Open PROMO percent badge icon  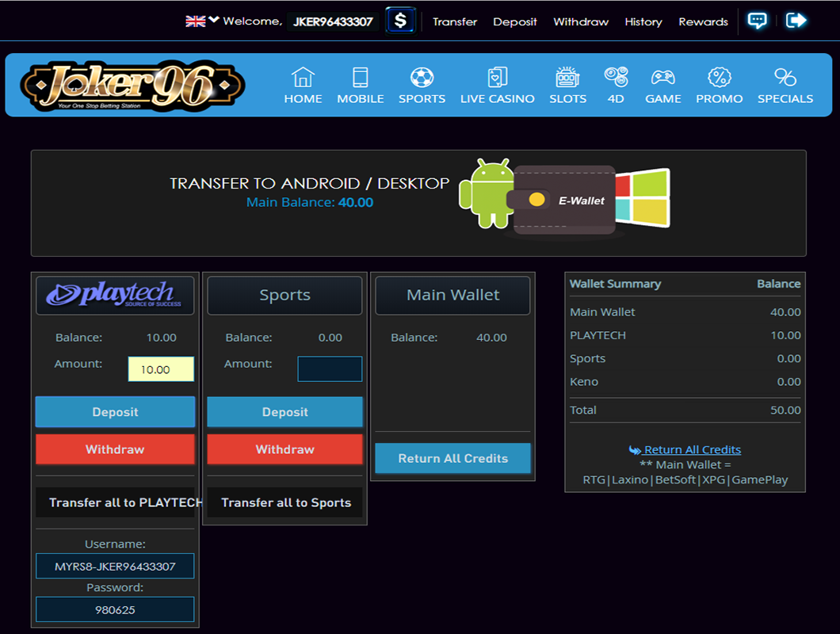[719, 78]
